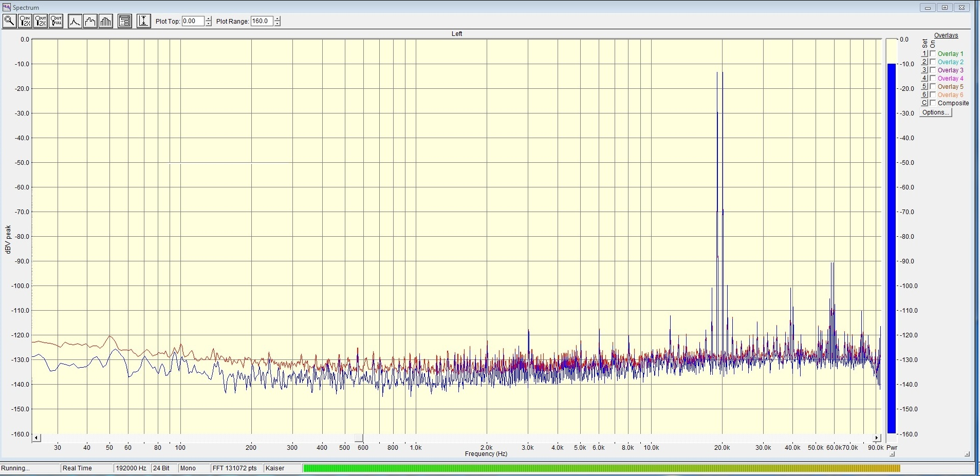Decrease Plot Top with the down arrow
The height and width of the screenshot is (476, 980).
[x=208, y=24]
